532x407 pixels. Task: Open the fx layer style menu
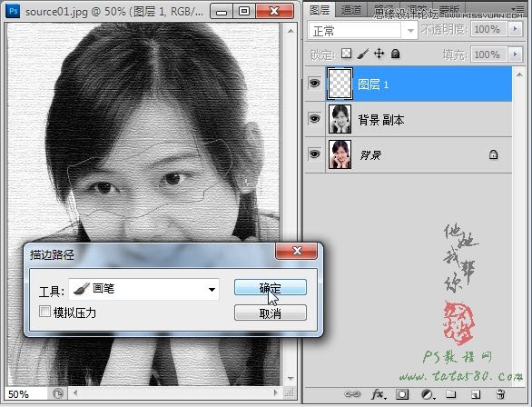pyautogui.click(x=379, y=394)
